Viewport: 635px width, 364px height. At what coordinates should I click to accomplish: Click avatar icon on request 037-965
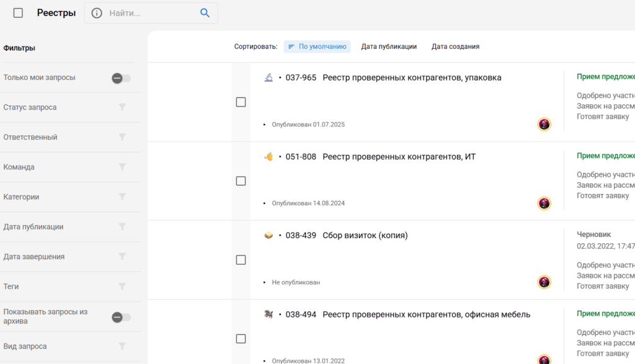544,124
